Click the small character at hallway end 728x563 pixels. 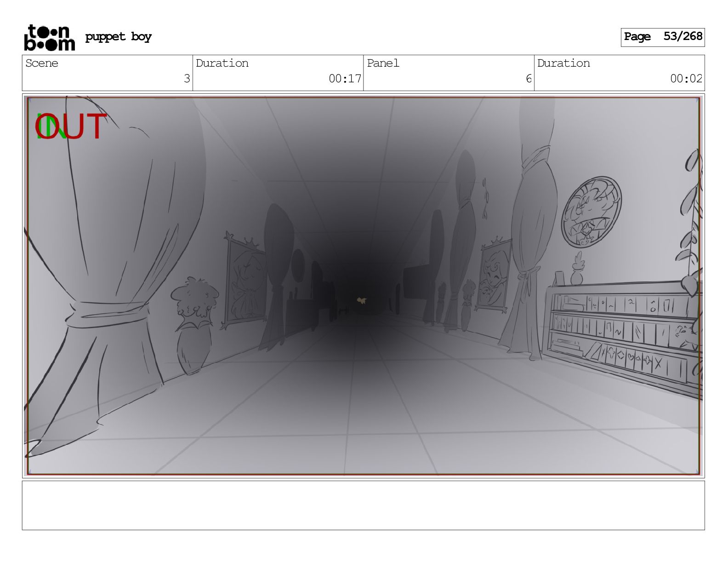(x=362, y=301)
